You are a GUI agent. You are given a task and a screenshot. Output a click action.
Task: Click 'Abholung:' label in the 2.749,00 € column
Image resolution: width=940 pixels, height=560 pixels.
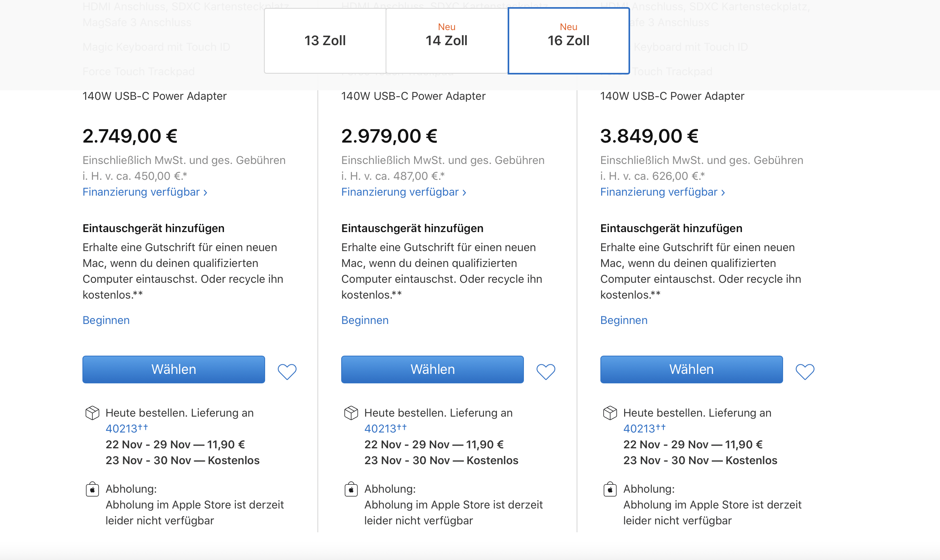[131, 489]
